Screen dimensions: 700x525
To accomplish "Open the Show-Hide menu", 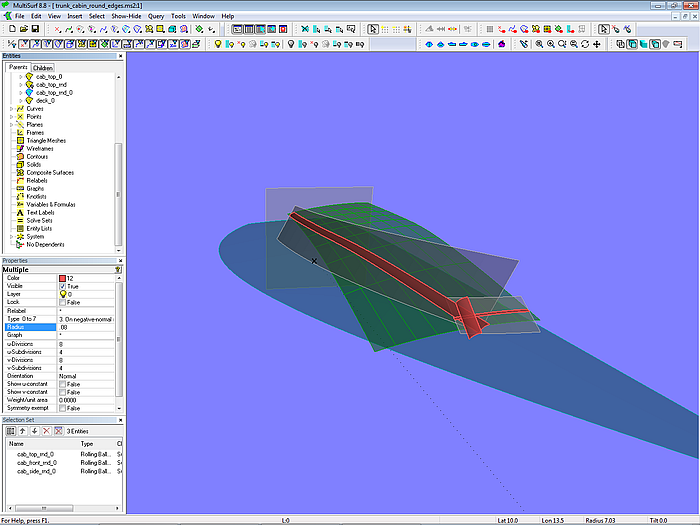I will pyautogui.click(x=125, y=17).
